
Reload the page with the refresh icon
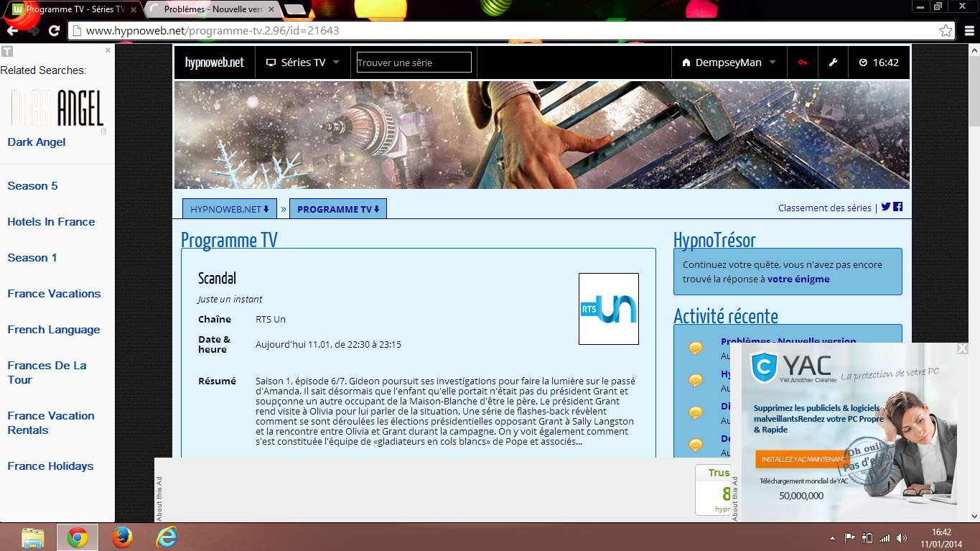coord(54,31)
